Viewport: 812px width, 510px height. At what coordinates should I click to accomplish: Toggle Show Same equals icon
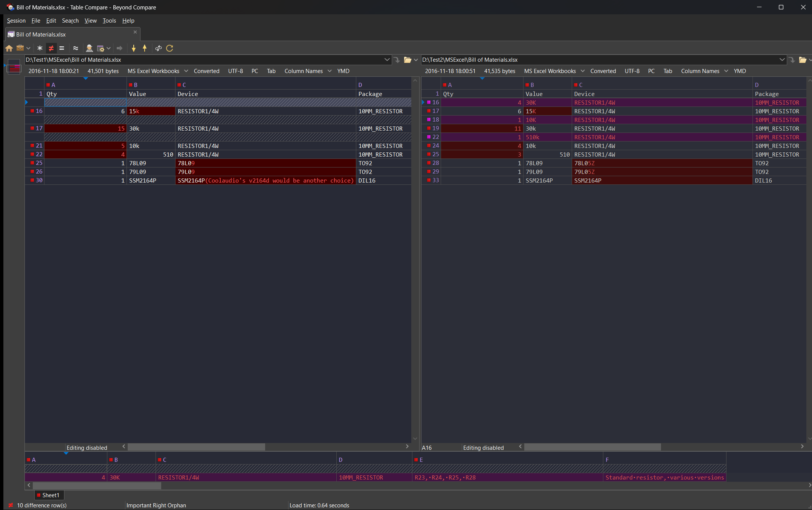point(62,48)
